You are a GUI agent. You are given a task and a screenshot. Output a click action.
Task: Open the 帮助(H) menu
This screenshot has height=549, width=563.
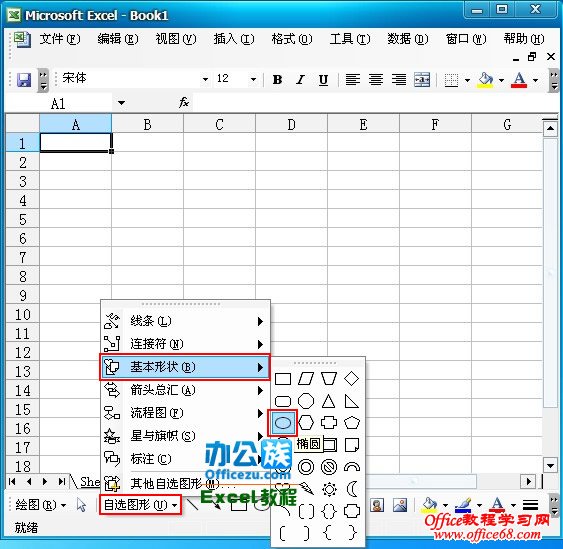point(524,38)
